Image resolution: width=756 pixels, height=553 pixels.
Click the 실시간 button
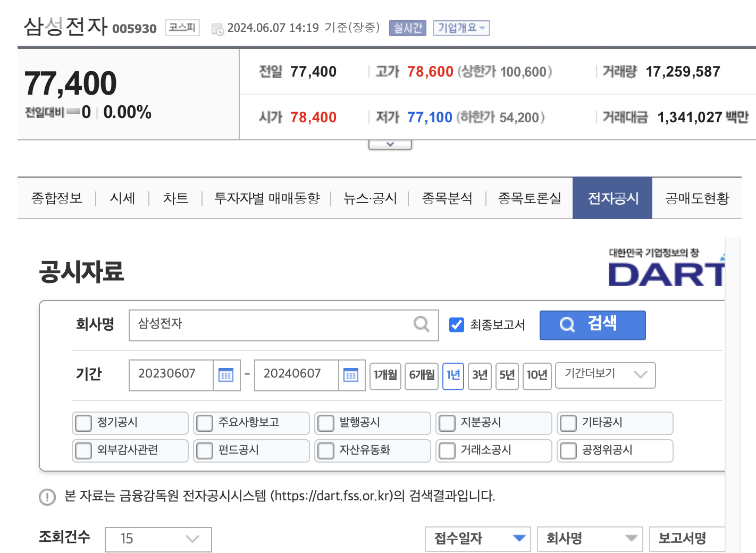click(x=408, y=28)
